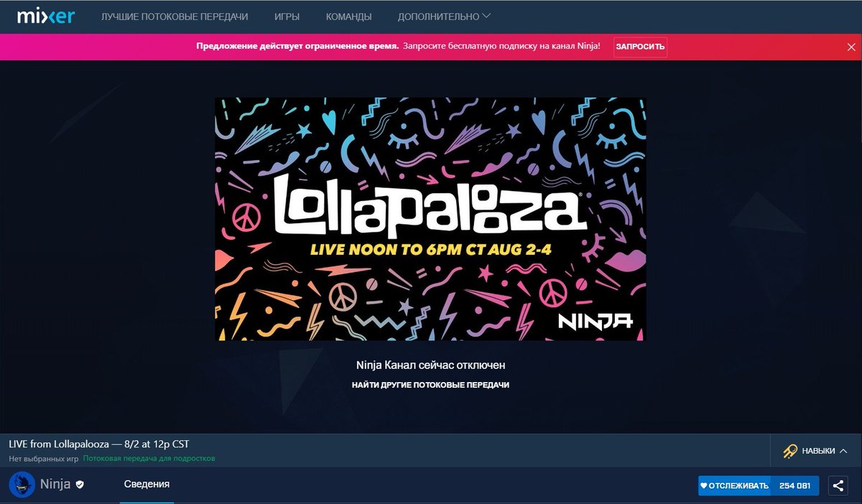Open the share icon button

click(838, 486)
